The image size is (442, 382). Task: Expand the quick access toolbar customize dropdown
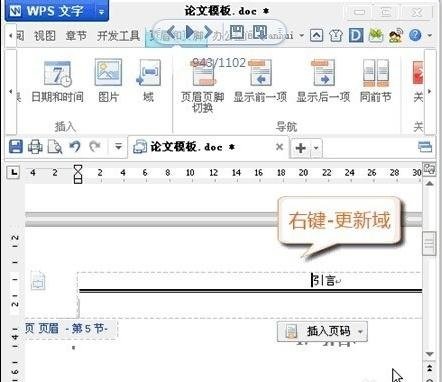118,146
